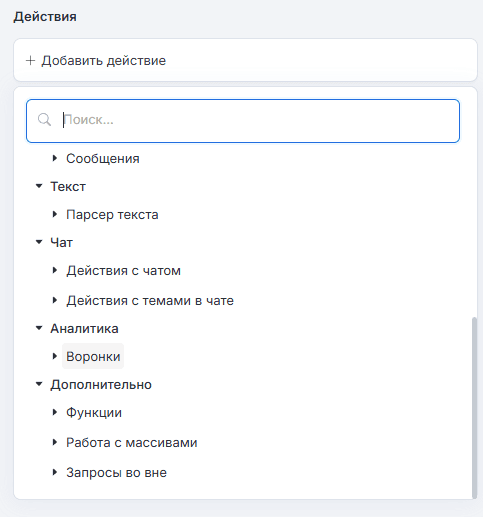Image resolution: width=483 pixels, height=517 pixels.
Task: Collapse the Аналитика category arrow
Action: (39, 328)
